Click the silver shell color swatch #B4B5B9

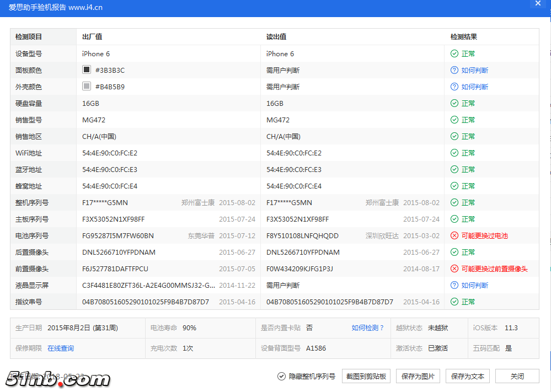click(x=86, y=87)
